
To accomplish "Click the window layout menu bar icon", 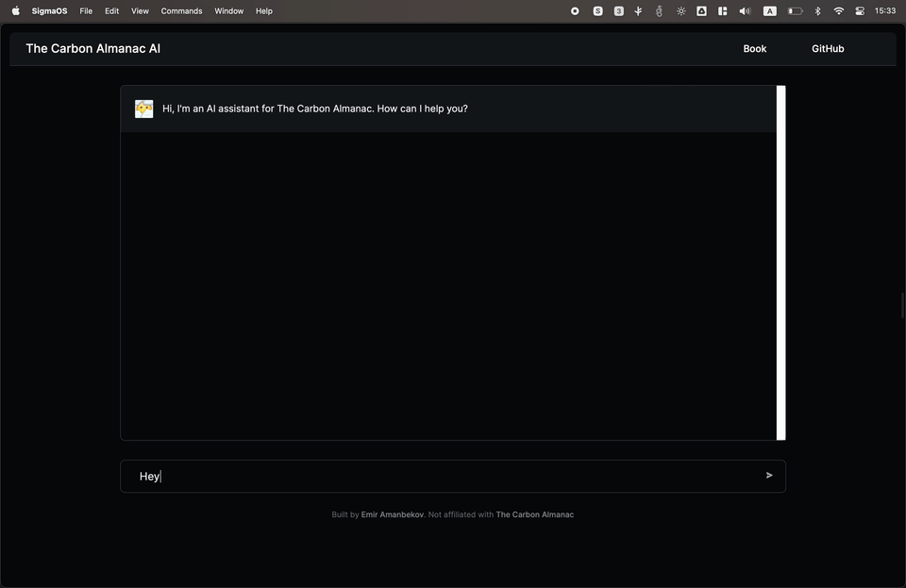I will [x=722, y=11].
